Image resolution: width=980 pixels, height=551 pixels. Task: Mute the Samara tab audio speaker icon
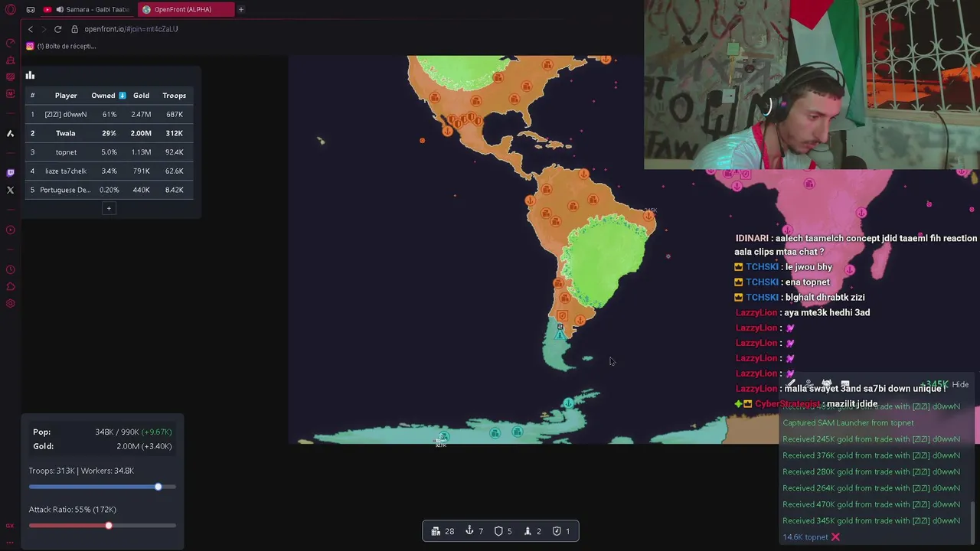tap(60, 10)
